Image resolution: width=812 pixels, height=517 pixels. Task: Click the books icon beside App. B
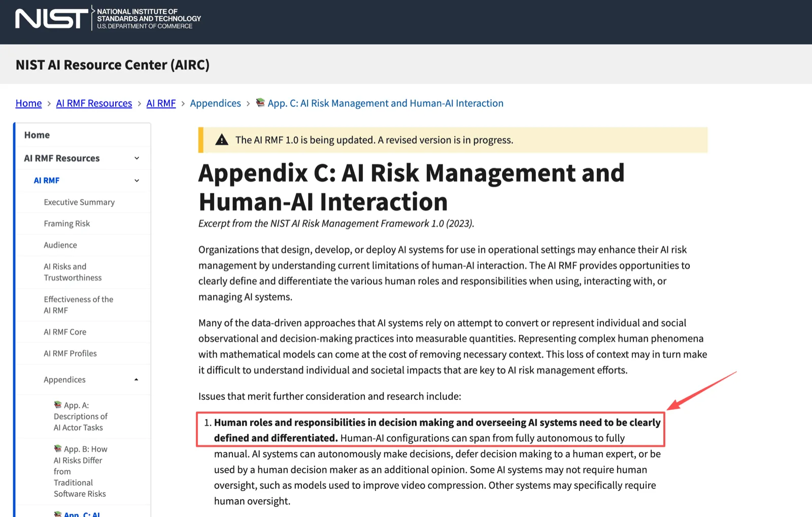point(58,449)
